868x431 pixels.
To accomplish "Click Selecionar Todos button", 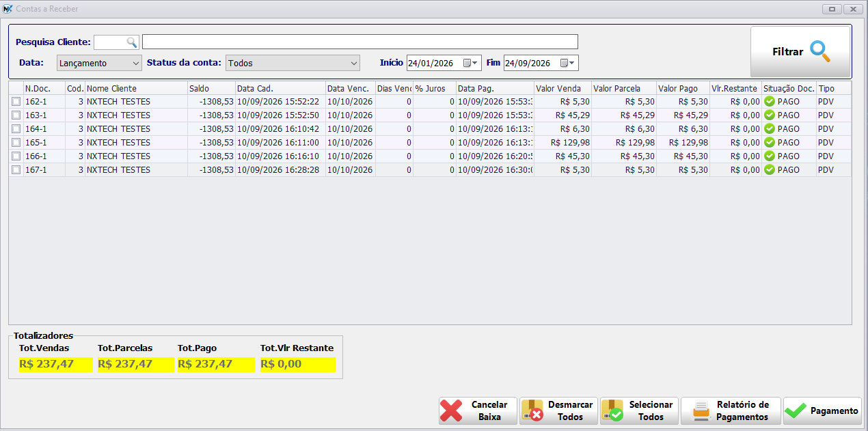I will point(639,411).
